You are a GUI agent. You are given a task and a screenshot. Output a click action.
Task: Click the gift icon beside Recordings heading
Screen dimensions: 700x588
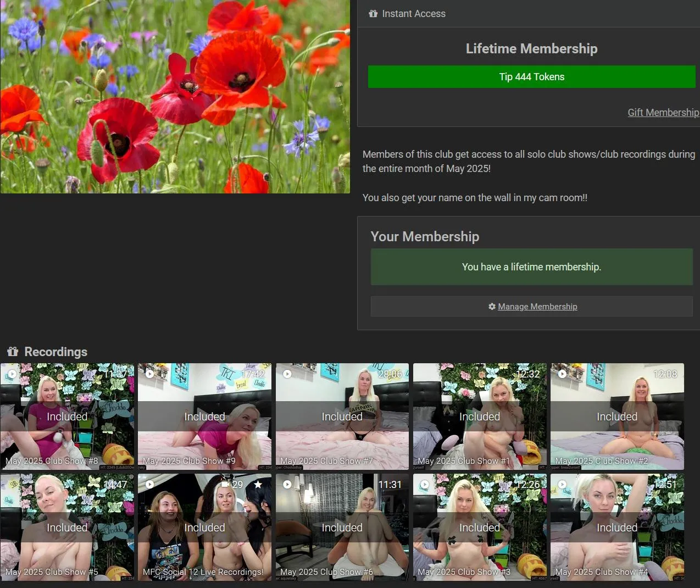[x=13, y=352]
